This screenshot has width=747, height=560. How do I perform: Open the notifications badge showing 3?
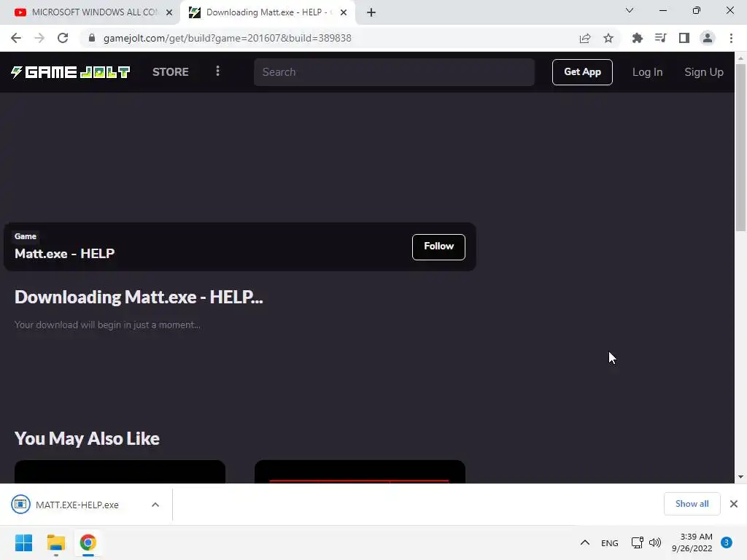tap(727, 542)
